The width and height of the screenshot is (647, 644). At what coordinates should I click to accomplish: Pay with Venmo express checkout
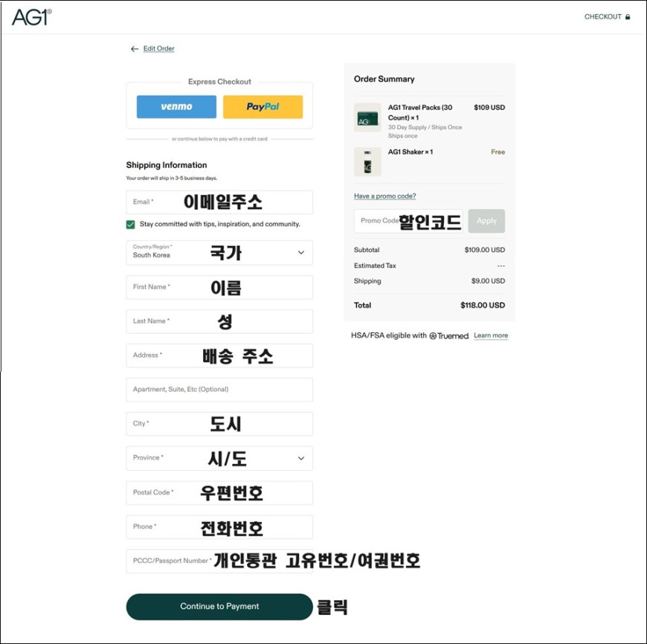(176, 107)
